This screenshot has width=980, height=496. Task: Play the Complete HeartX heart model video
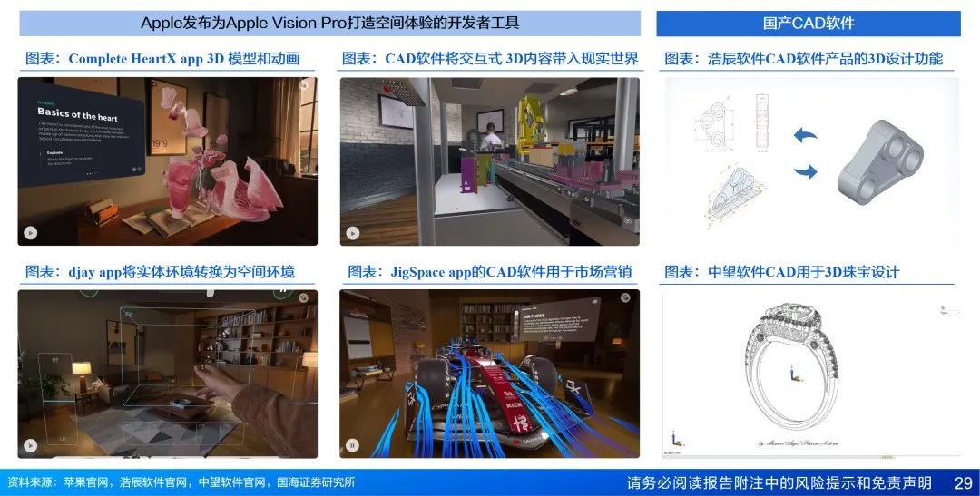point(30,233)
